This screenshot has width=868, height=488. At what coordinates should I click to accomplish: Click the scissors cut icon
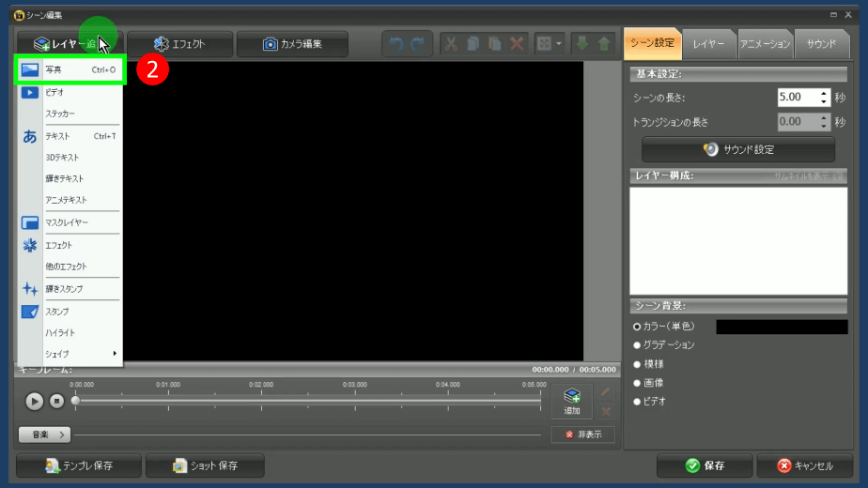click(x=451, y=44)
